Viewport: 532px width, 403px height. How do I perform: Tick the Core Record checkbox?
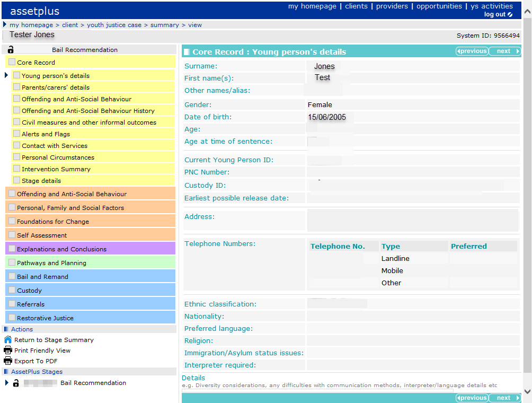(x=12, y=62)
